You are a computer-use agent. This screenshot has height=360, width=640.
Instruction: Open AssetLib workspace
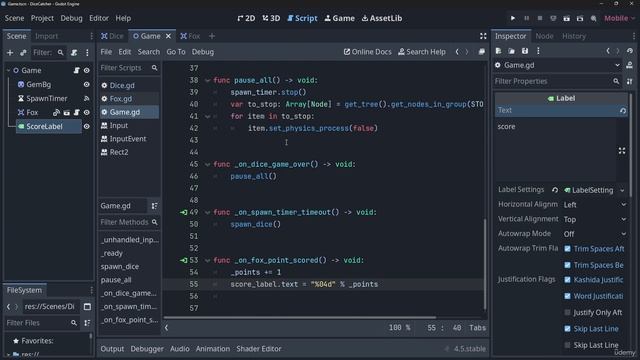(x=382, y=18)
